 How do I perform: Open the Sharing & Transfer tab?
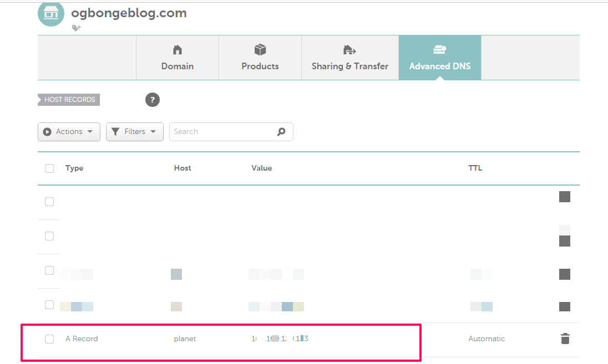pos(349,58)
